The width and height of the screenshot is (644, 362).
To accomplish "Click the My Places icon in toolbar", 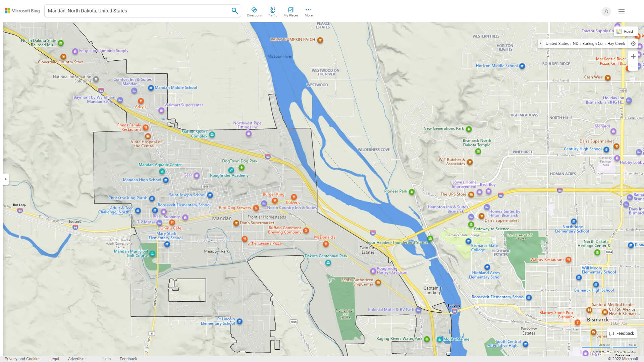I will (x=290, y=10).
